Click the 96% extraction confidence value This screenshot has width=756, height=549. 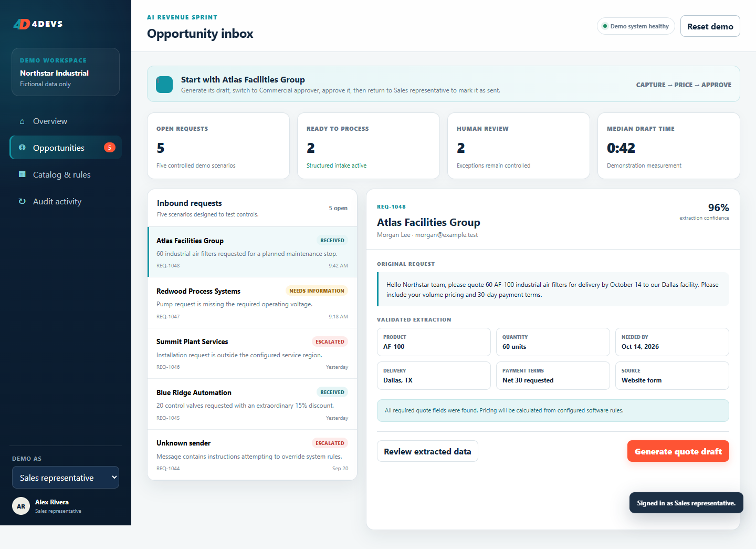(x=718, y=208)
